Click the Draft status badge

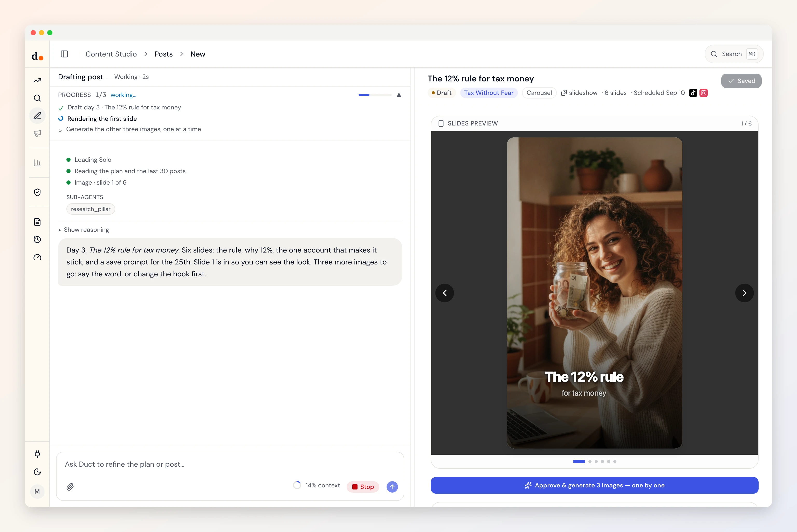(441, 93)
